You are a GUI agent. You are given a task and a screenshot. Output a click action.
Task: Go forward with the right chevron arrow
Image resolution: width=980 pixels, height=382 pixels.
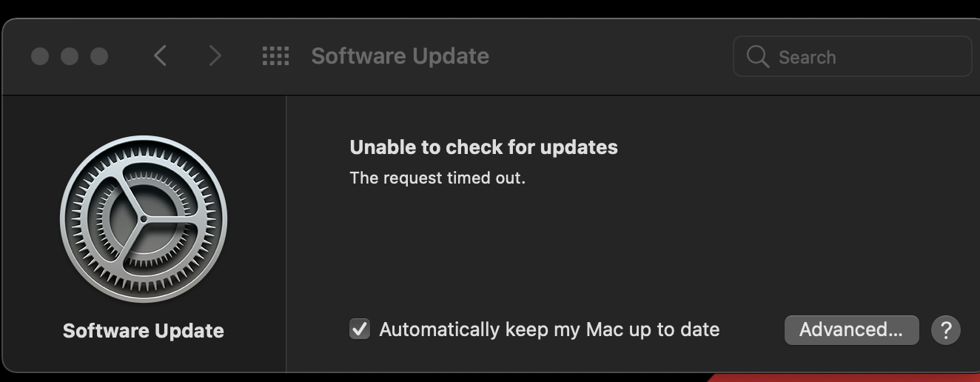pyautogui.click(x=215, y=56)
